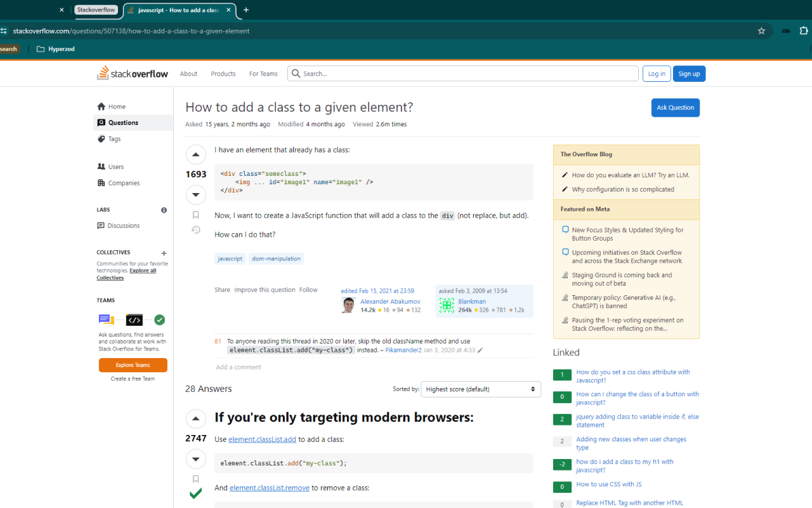The image size is (812, 508).
Task: Open a new browser tab
Action: [246, 10]
